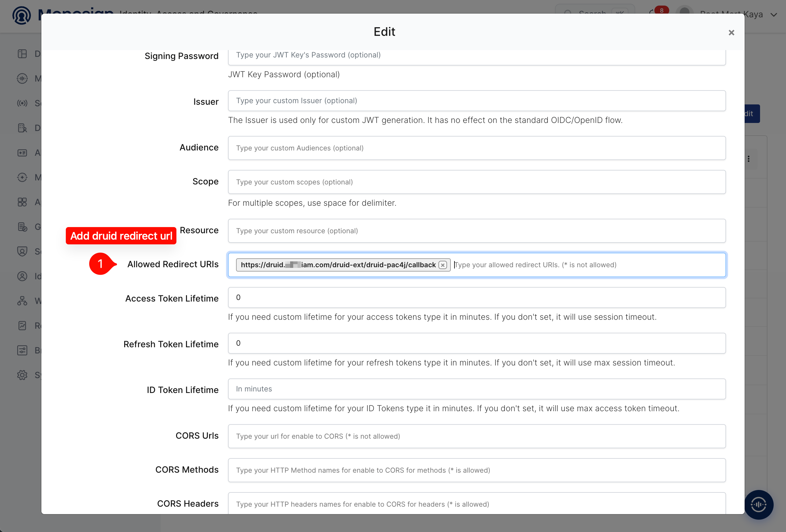Close the Edit dialog
786x532 pixels.
[731, 32]
